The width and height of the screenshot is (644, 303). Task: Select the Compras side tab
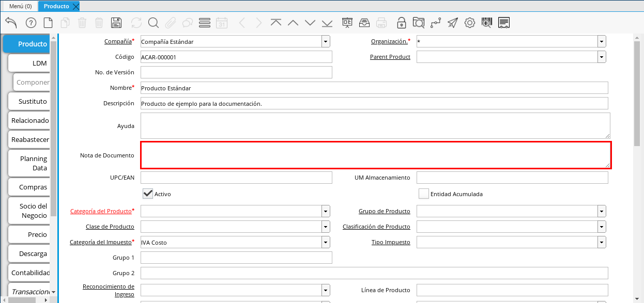[33, 187]
